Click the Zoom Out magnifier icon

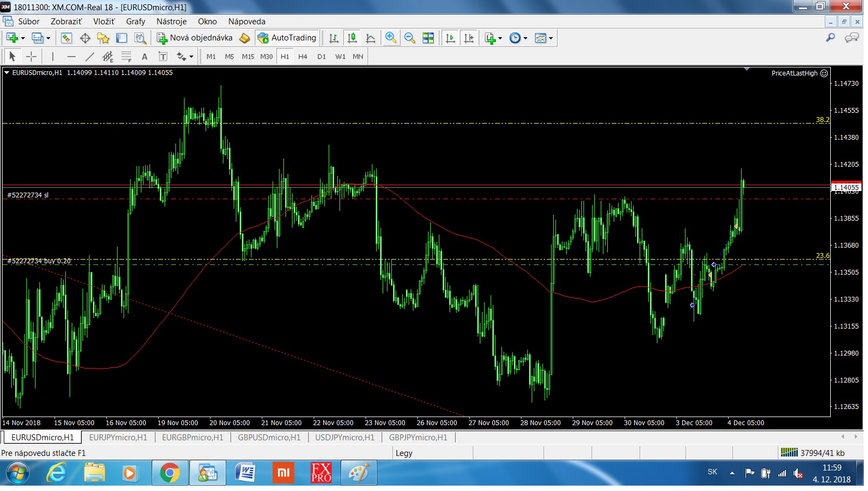[x=410, y=38]
